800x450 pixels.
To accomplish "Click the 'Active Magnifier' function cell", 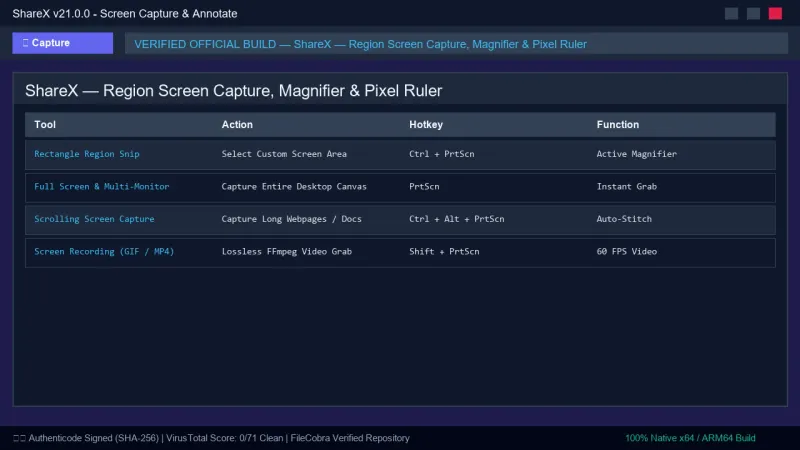I will click(636, 154).
